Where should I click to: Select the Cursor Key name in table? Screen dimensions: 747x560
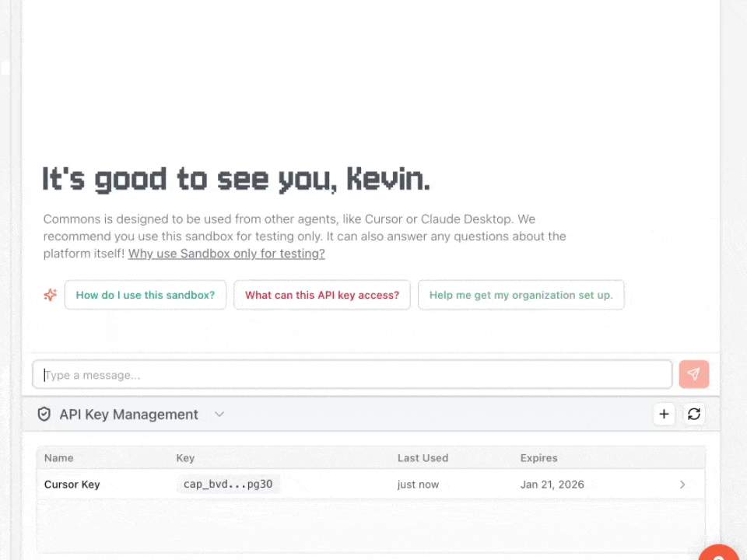coord(72,485)
